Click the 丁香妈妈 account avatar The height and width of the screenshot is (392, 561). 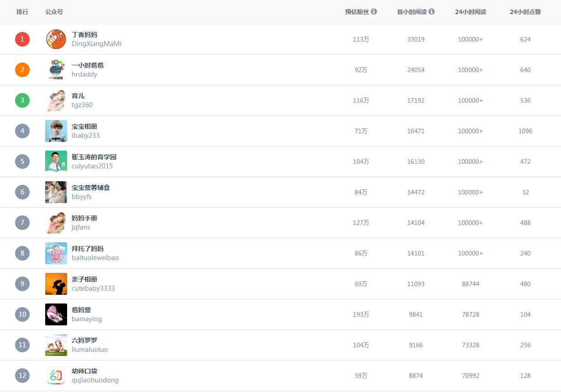56,39
